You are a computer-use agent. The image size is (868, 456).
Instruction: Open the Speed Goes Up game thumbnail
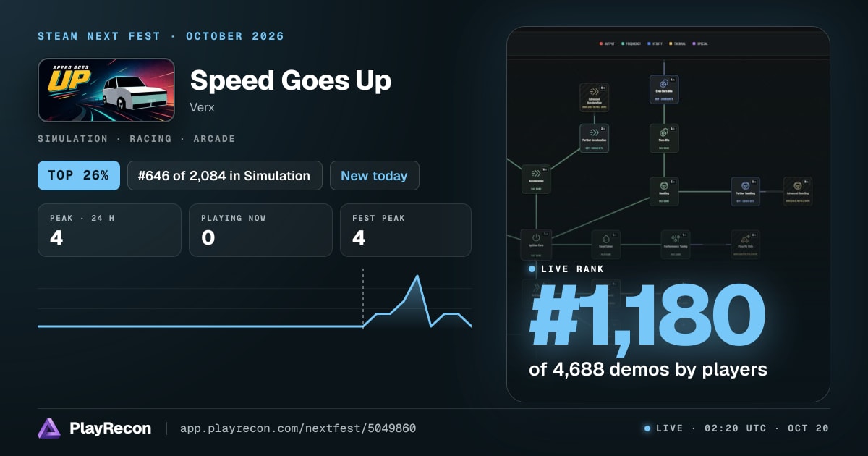[106, 90]
